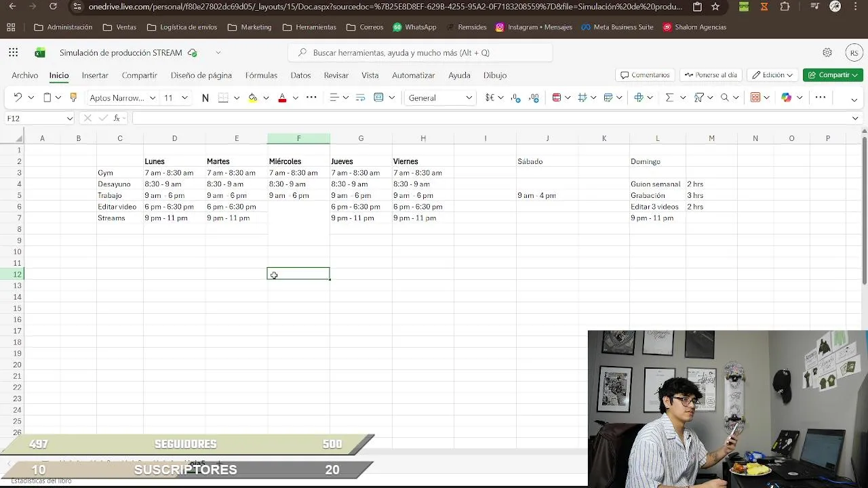This screenshot has height=488, width=868.
Task: Open the Archivo menu
Action: [24, 75]
